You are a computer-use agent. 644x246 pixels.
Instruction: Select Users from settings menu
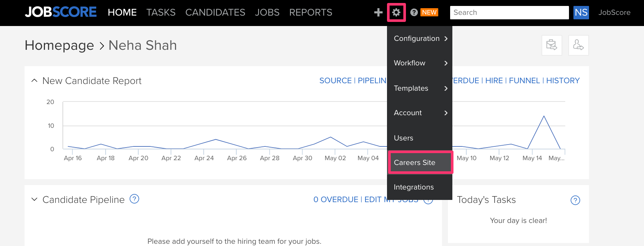(x=420, y=138)
